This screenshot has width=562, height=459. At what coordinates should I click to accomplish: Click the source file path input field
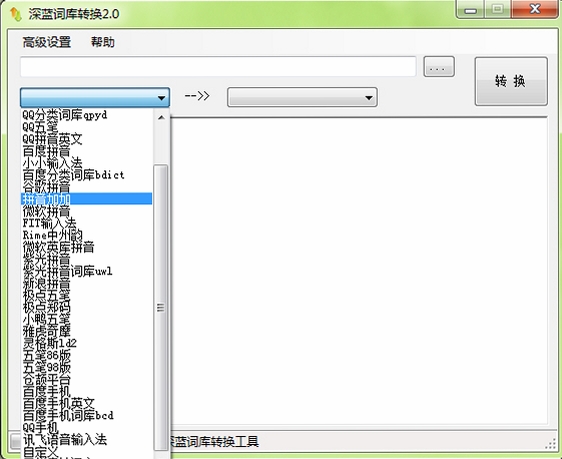(218, 67)
